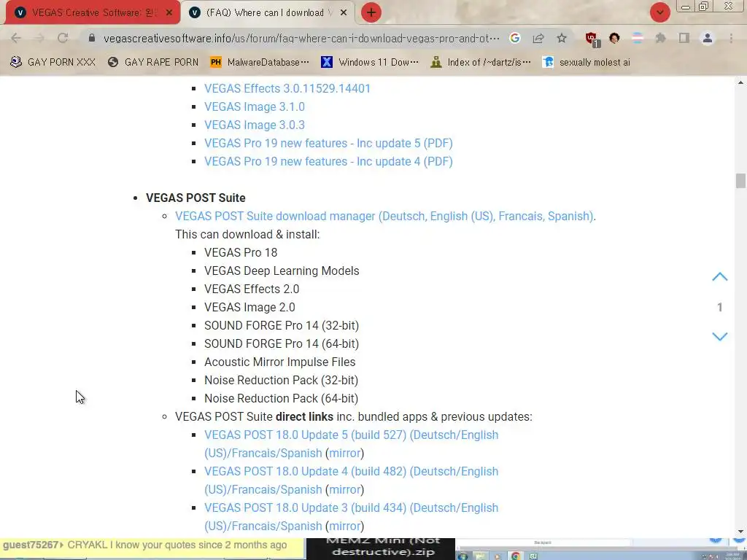Expand the tab search dropdown
This screenshot has width=747, height=560.
click(659, 12)
